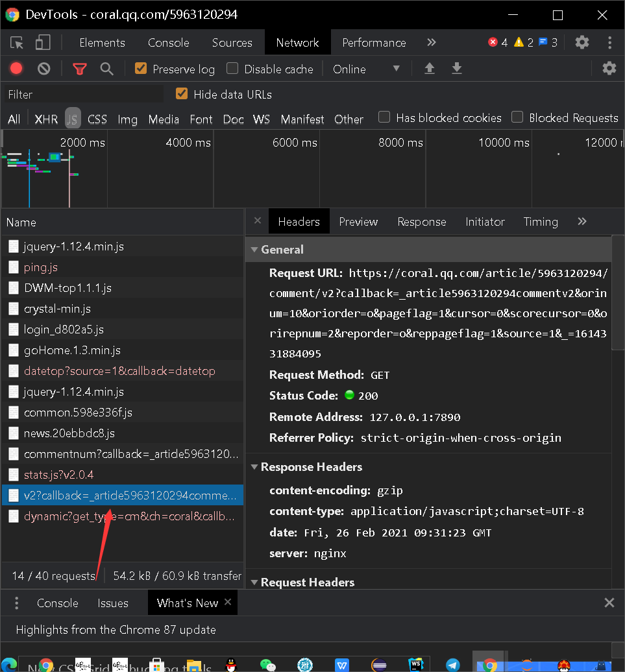Select the All type filter
Viewport: 625px width, 672px height.
[14, 119]
